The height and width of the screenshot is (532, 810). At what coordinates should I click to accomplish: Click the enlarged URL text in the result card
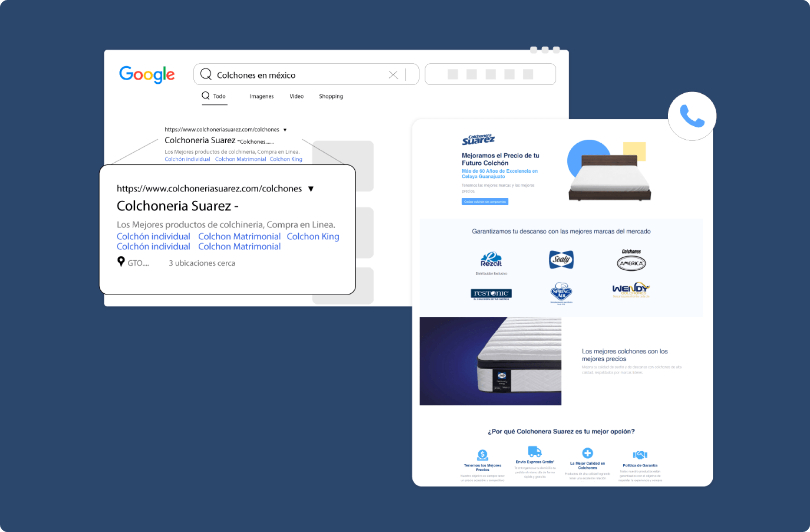(x=209, y=189)
